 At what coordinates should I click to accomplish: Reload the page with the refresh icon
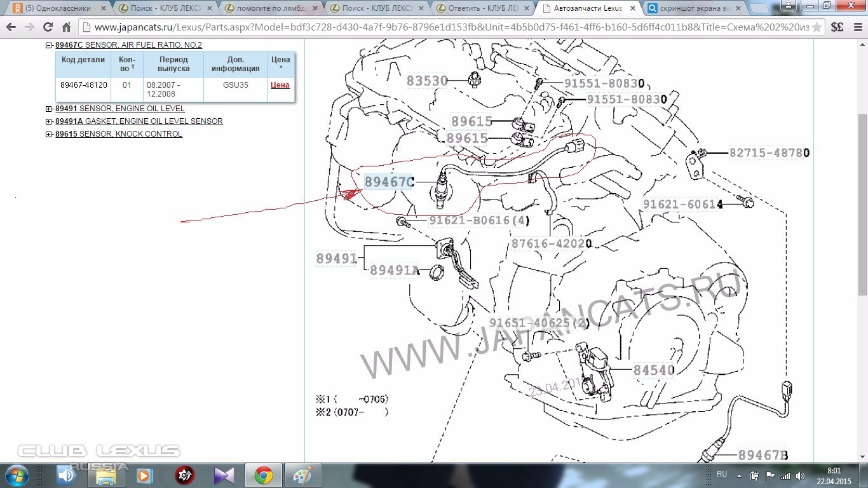coord(48,27)
